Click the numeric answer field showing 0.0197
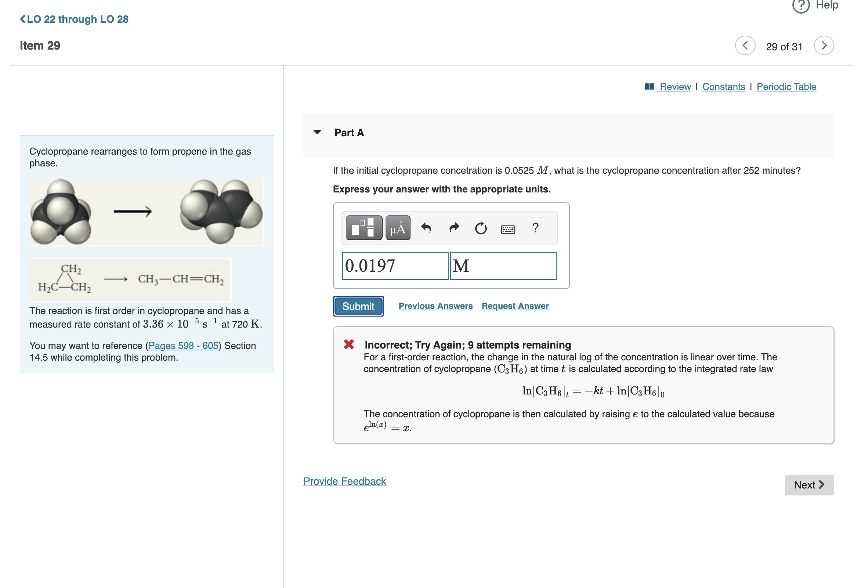The width and height of the screenshot is (868, 588). point(395,266)
